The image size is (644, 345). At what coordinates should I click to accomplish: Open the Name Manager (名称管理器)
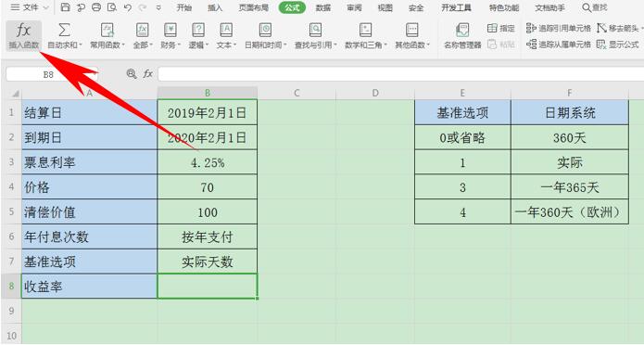point(462,36)
